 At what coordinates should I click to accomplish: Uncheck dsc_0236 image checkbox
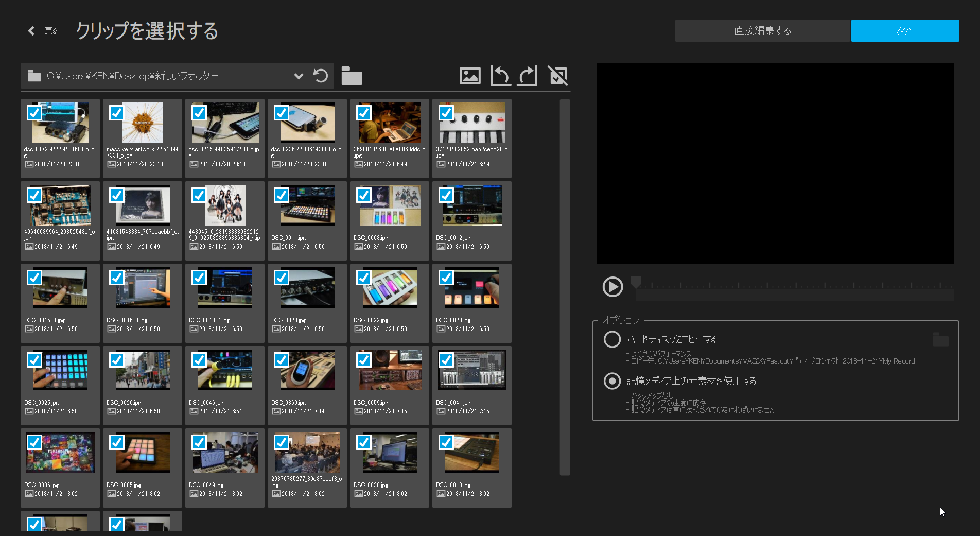(282, 113)
